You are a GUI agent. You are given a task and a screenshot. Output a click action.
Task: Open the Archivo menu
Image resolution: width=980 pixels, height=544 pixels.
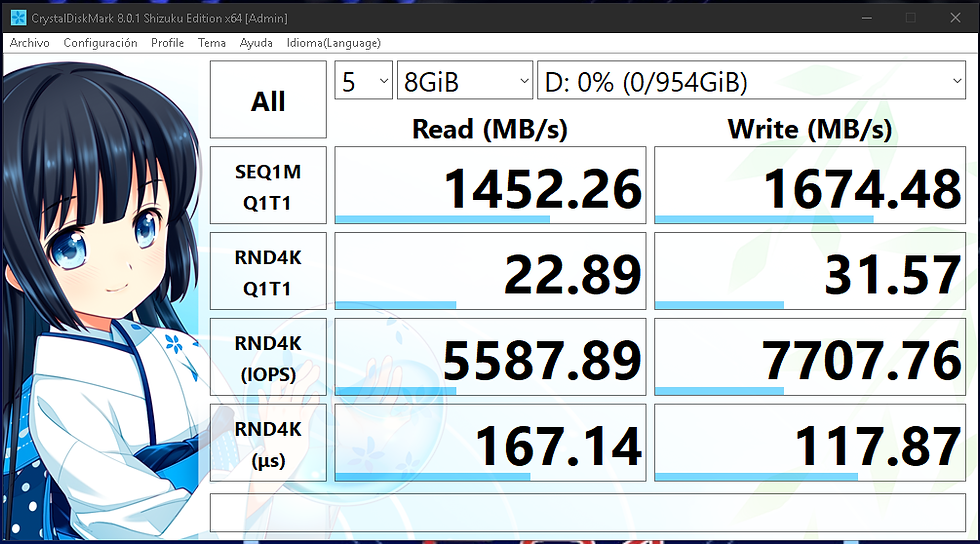(29, 43)
